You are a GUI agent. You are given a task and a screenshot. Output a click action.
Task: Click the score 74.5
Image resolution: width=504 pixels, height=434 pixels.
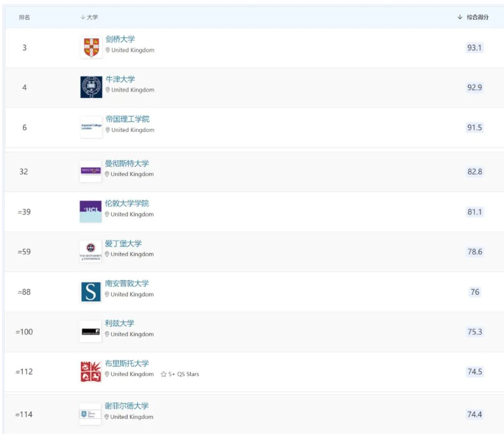(x=475, y=372)
